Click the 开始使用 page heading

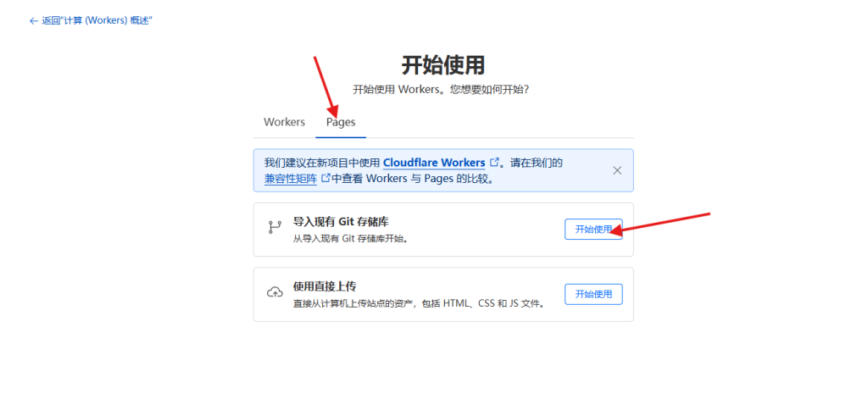pyautogui.click(x=442, y=65)
